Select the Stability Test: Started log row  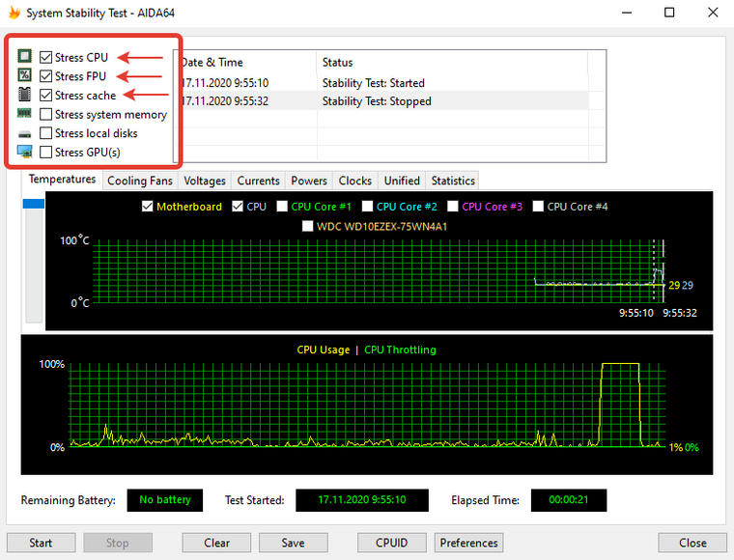(382, 83)
